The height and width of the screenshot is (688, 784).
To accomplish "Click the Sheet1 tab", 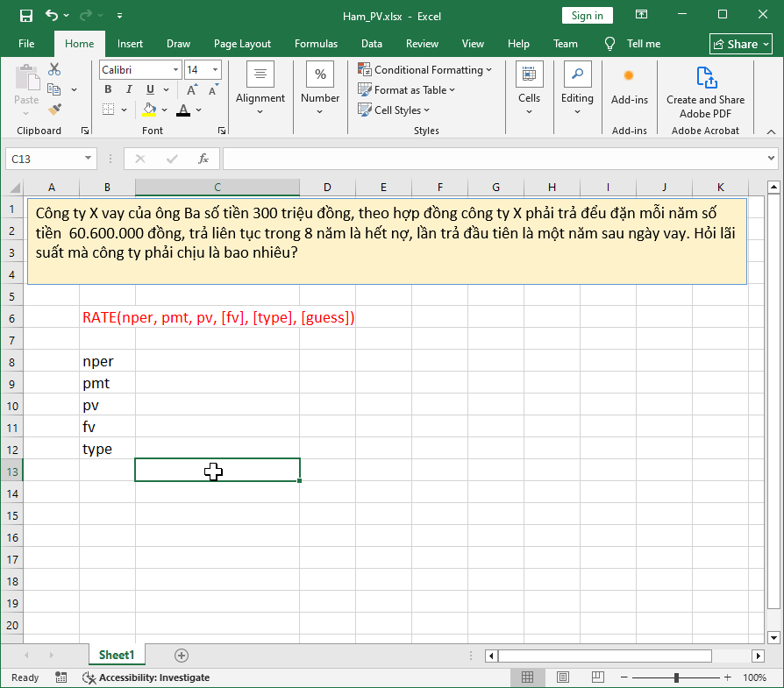I will 117,655.
